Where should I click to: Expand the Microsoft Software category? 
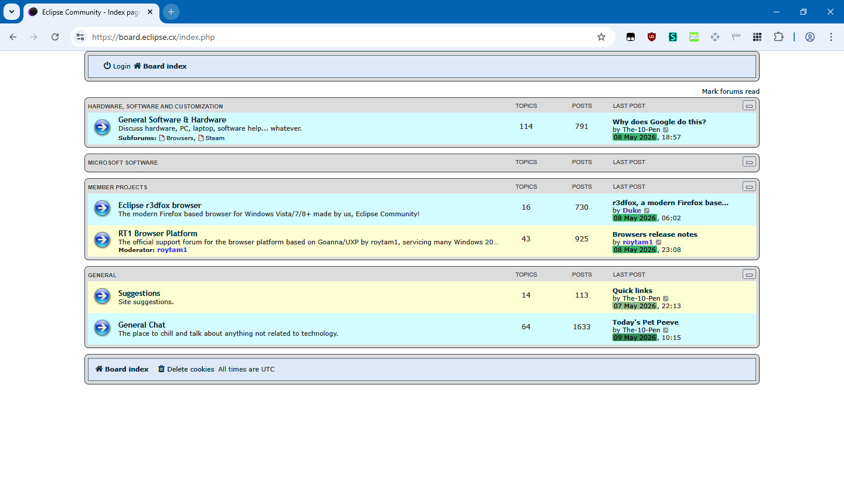click(749, 162)
